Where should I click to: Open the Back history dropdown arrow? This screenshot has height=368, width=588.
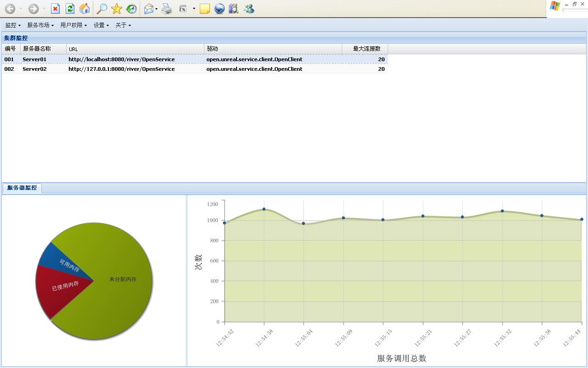(21, 9)
